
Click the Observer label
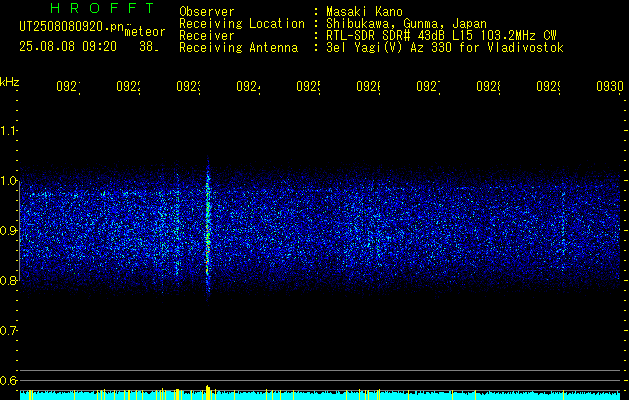pyautogui.click(x=207, y=11)
